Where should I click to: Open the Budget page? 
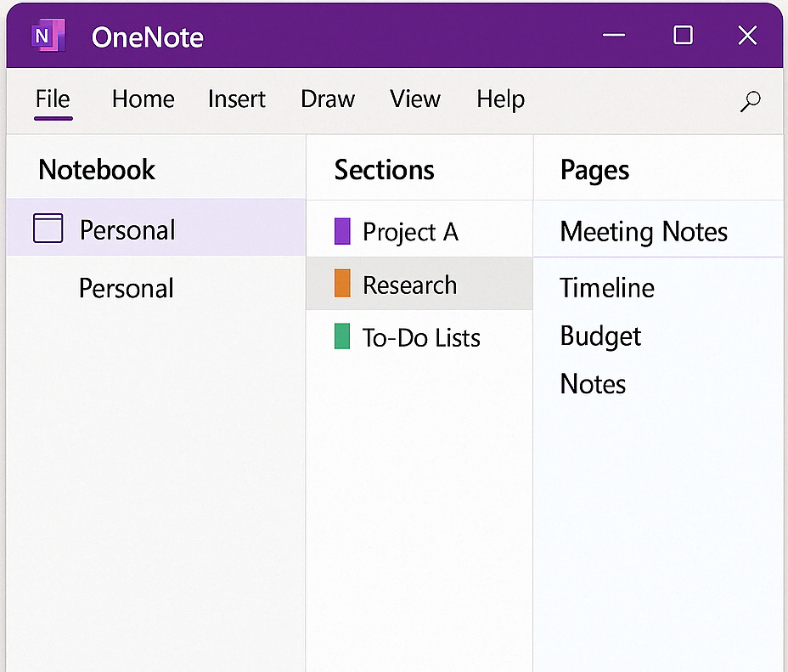click(x=600, y=336)
